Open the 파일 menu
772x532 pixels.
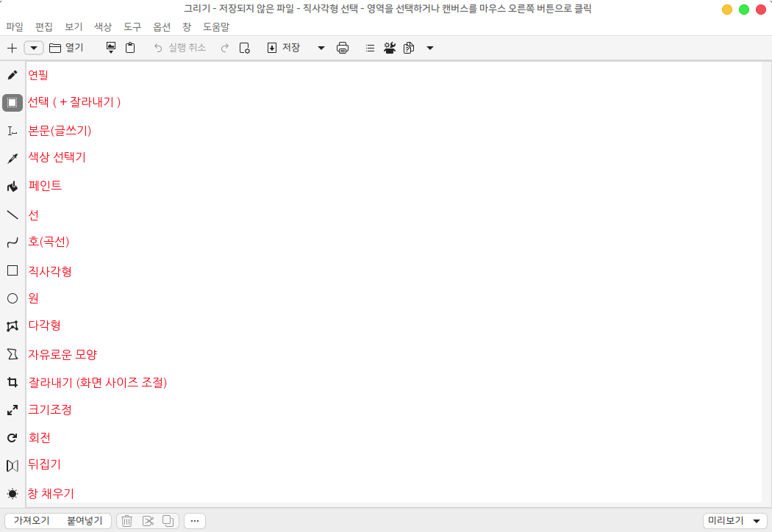pos(15,26)
